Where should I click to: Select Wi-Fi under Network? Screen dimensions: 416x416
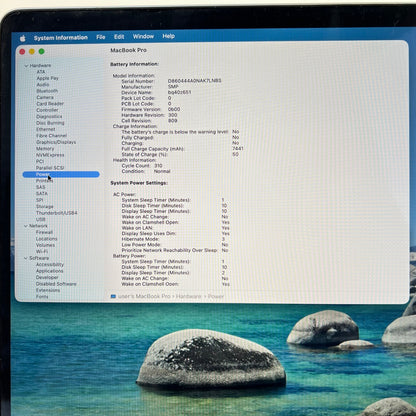click(42, 252)
